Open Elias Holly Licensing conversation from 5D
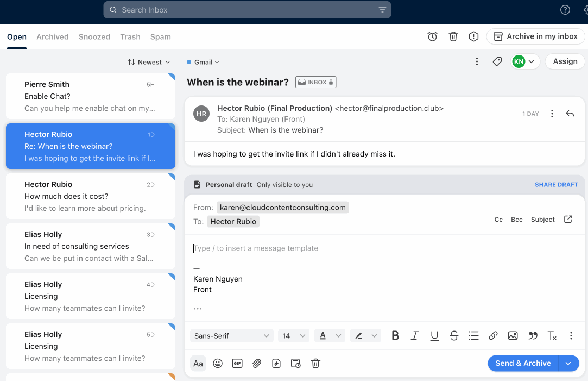588x381 pixels. coord(90,346)
